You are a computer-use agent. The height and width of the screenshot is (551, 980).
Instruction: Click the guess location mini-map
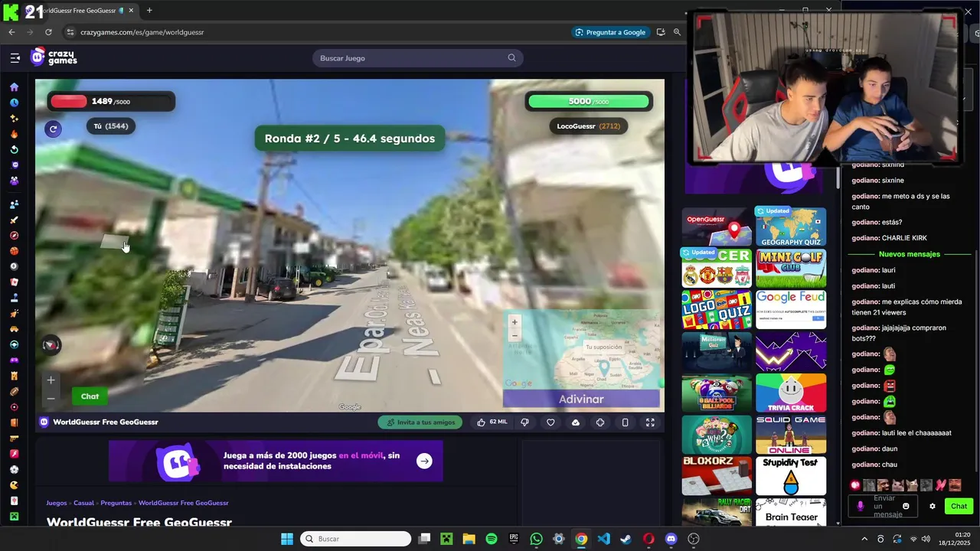click(x=583, y=350)
